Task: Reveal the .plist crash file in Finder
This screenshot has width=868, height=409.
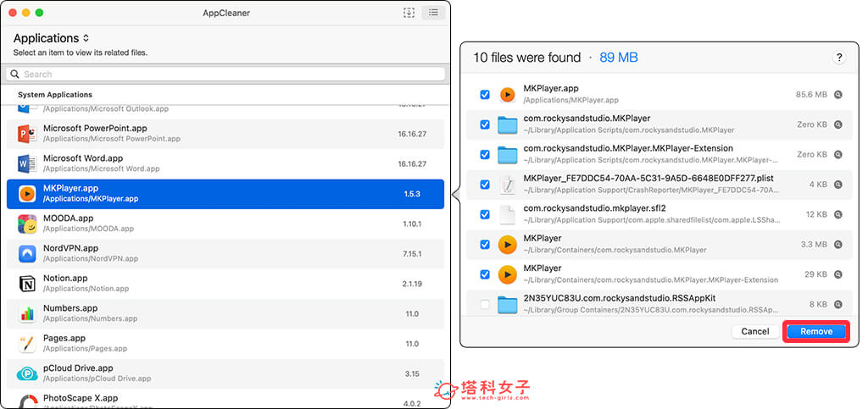Action: click(x=838, y=184)
